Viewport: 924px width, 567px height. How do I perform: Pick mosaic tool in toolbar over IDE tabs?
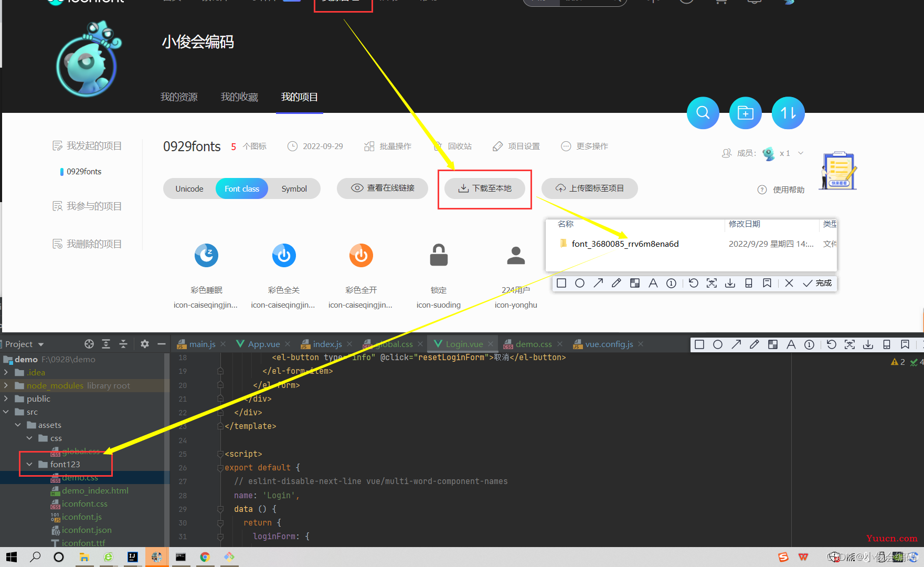click(773, 344)
